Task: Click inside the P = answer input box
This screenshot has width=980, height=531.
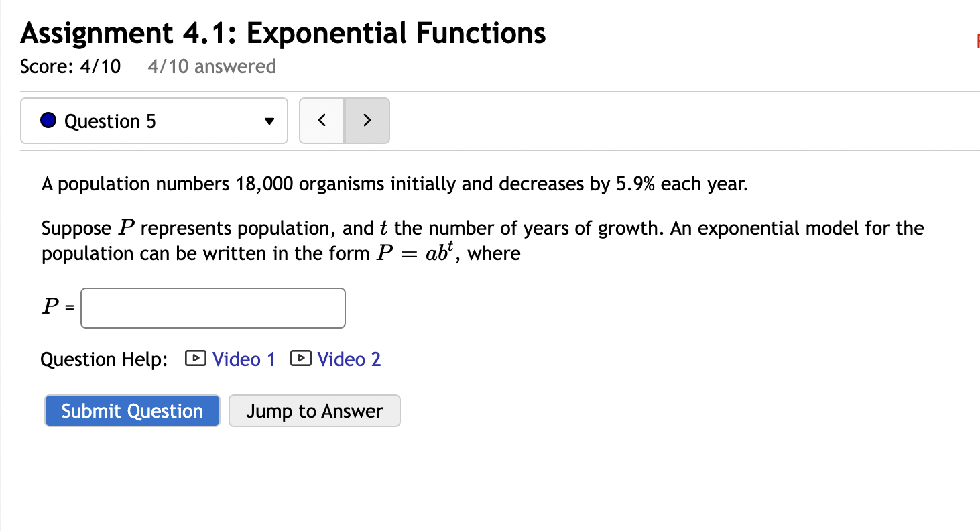Action: [x=212, y=308]
